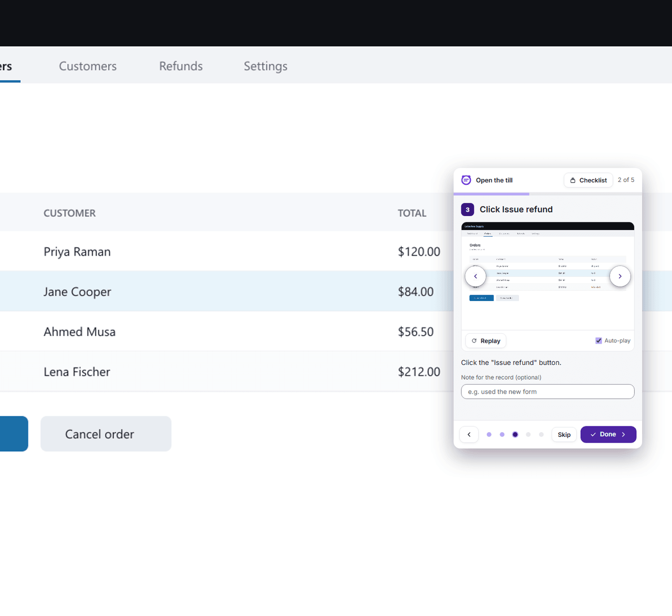This screenshot has width=672, height=616.
Task: Select the Priya Raman order row
Action: [227, 251]
